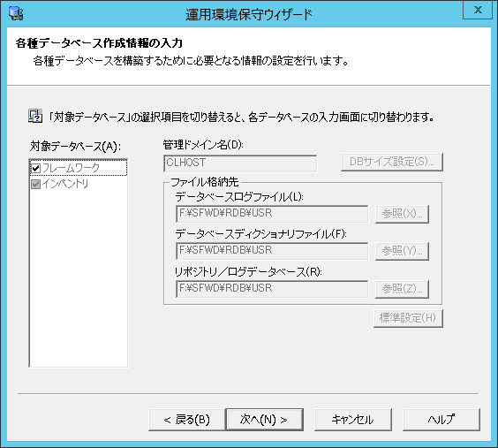Toggle the インベントリ checkbox

click(x=35, y=184)
